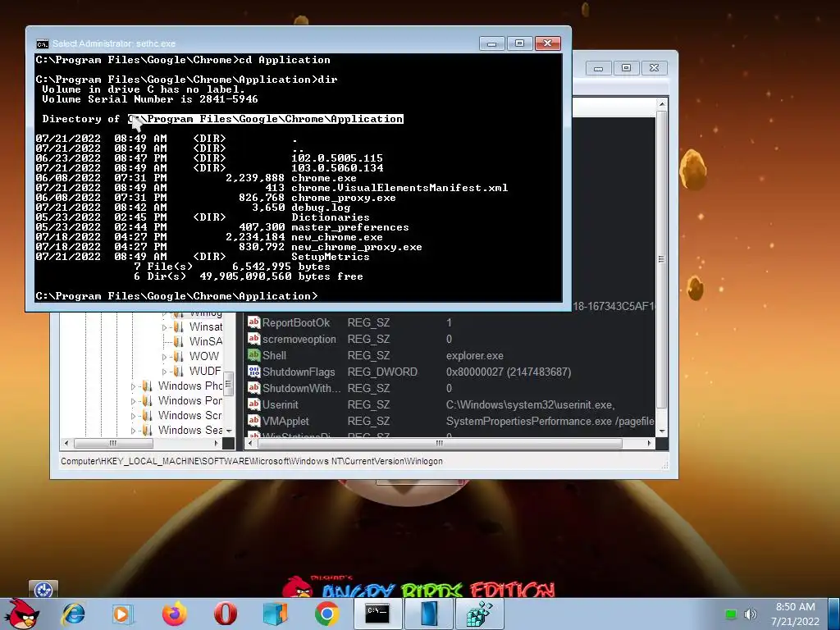Expand the Windows Sea key

(133, 431)
